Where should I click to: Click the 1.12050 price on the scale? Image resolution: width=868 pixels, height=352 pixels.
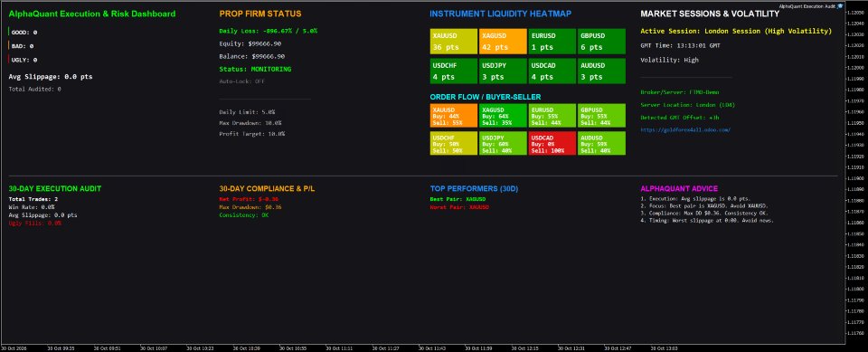coord(857,13)
